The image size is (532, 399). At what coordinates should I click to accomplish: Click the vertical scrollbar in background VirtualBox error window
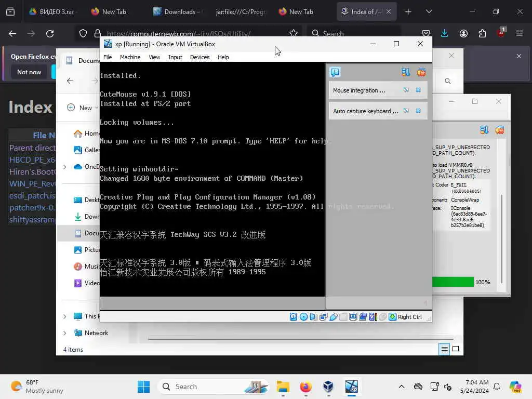502,239
